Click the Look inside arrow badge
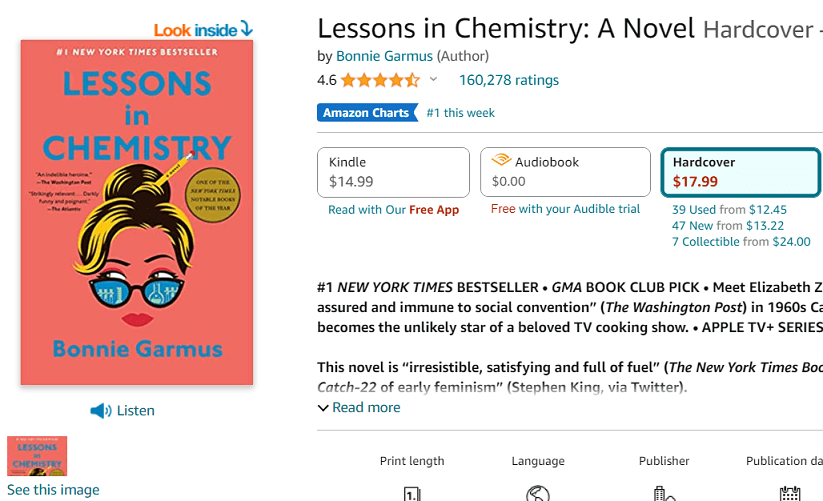This screenshot has width=823, height=501. (203, 30)
